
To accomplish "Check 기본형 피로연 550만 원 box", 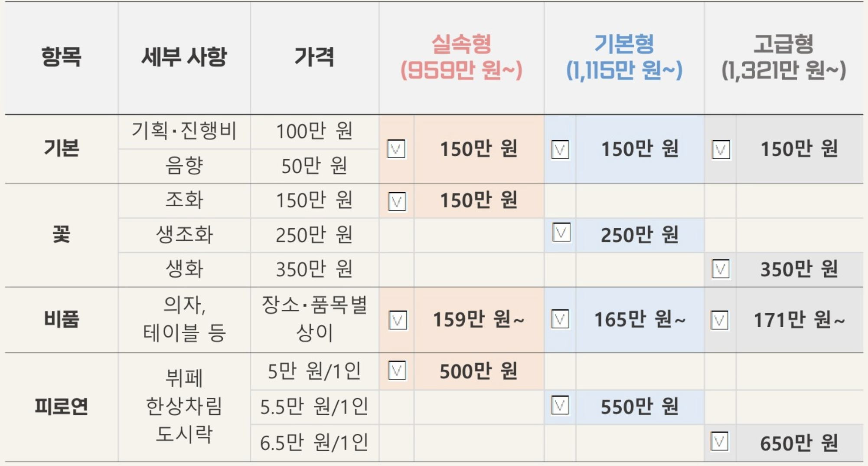I will (x=560, y=406).
